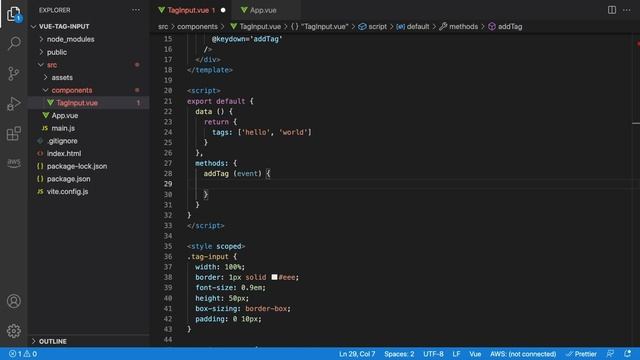
Task: Open the Manage gear settings menu
Action: click(x=13, y=331)
